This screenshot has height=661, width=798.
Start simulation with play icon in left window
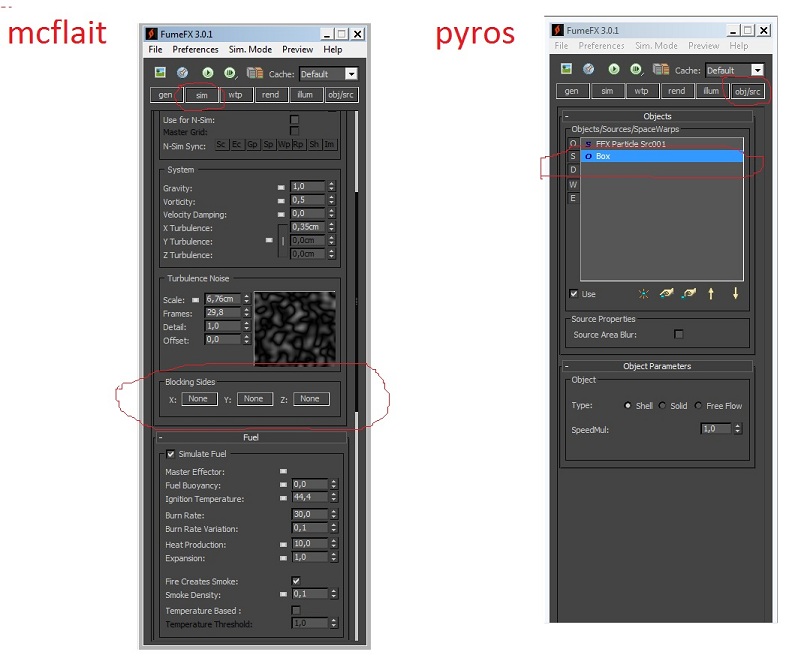click(208, 73)
